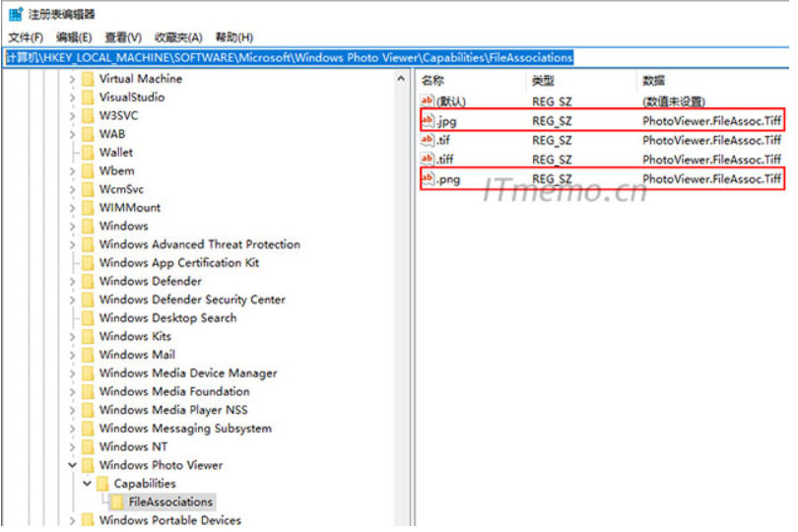Expand the Windows NT key

pos(72,447)
